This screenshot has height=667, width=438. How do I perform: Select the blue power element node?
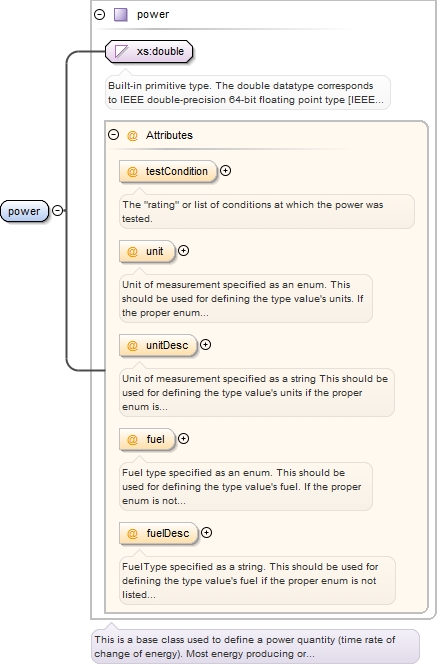point(24,211)
